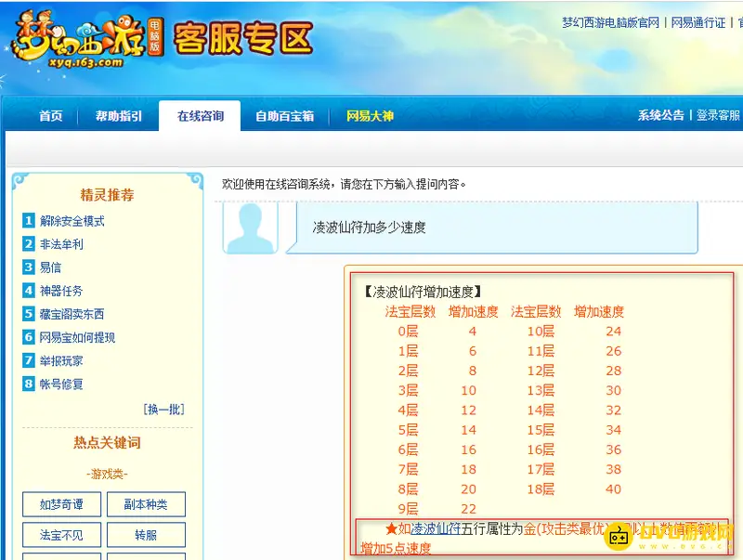Click number badge 2 beside 非法牟利
743x560 pixels.
[29, 244]
